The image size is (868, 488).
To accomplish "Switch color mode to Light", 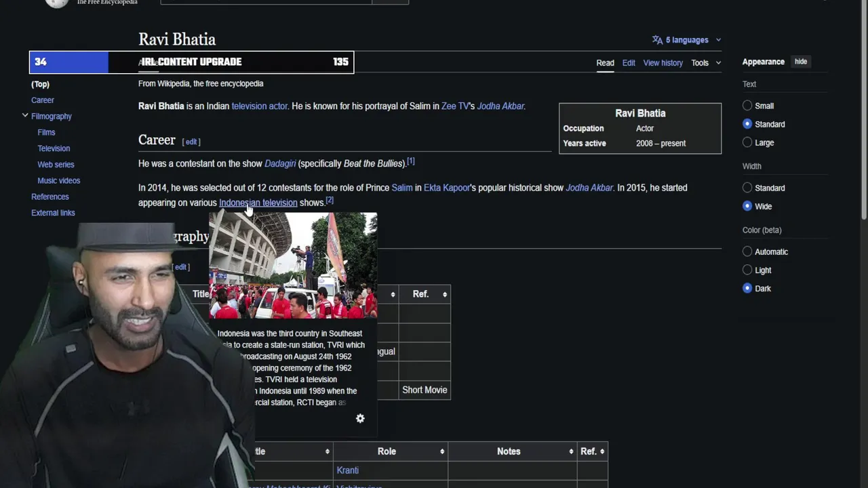I will (x=747, y=270).
